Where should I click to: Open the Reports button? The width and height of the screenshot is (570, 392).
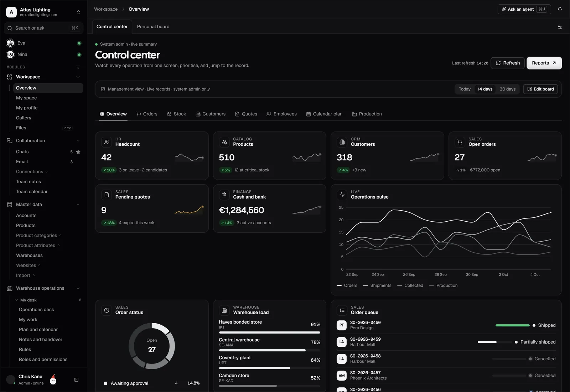[544, 63]
